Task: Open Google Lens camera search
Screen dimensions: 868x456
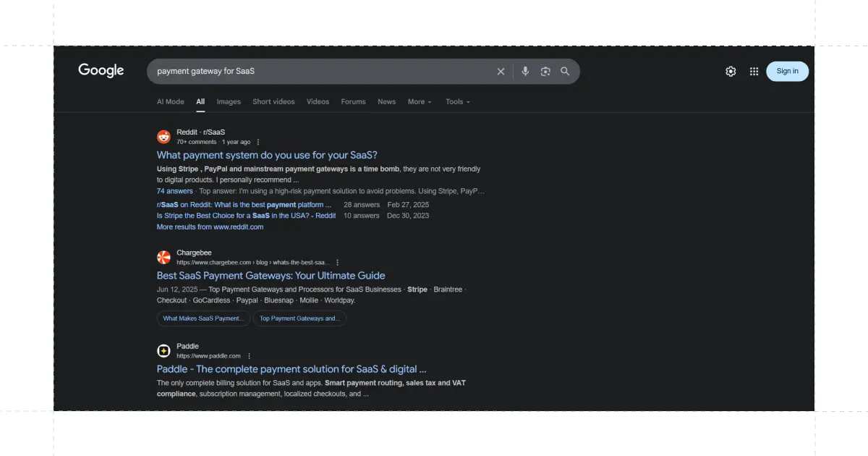Action: pyautogui.click(x=545, y=71)
